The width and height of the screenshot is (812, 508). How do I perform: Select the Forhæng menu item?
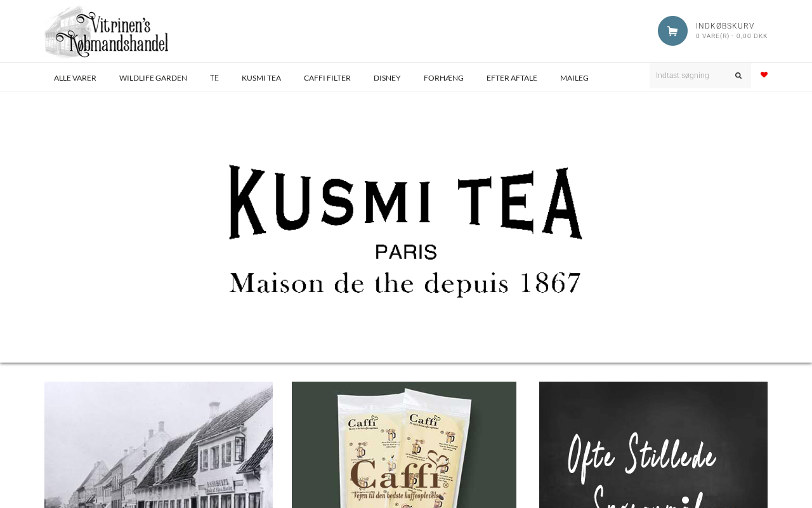tap(443, 78)
